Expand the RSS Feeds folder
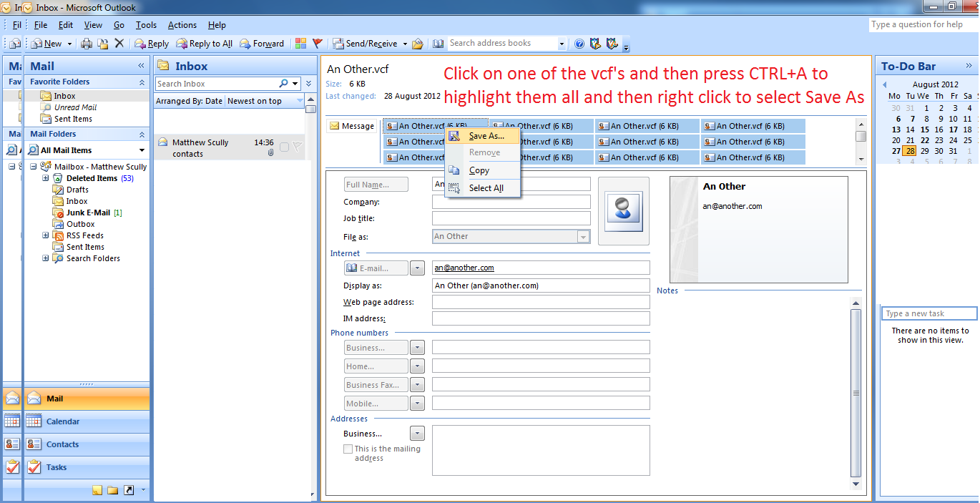This screenshot has height=503, width=980. pyautogui.click(x=46, y=235)
